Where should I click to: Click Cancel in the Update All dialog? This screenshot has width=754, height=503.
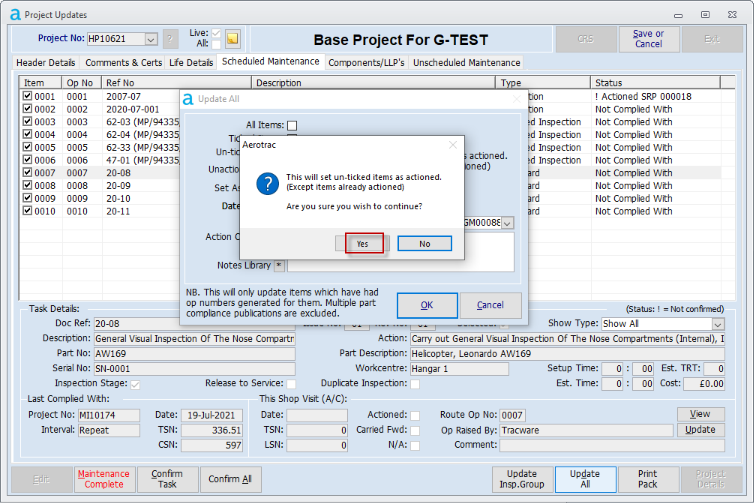pos(490,305)
